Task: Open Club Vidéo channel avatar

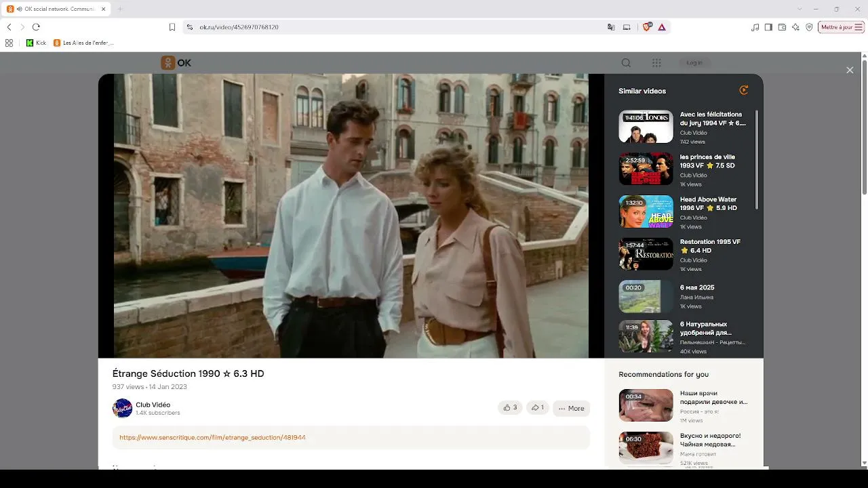Action: click(122, 408)
